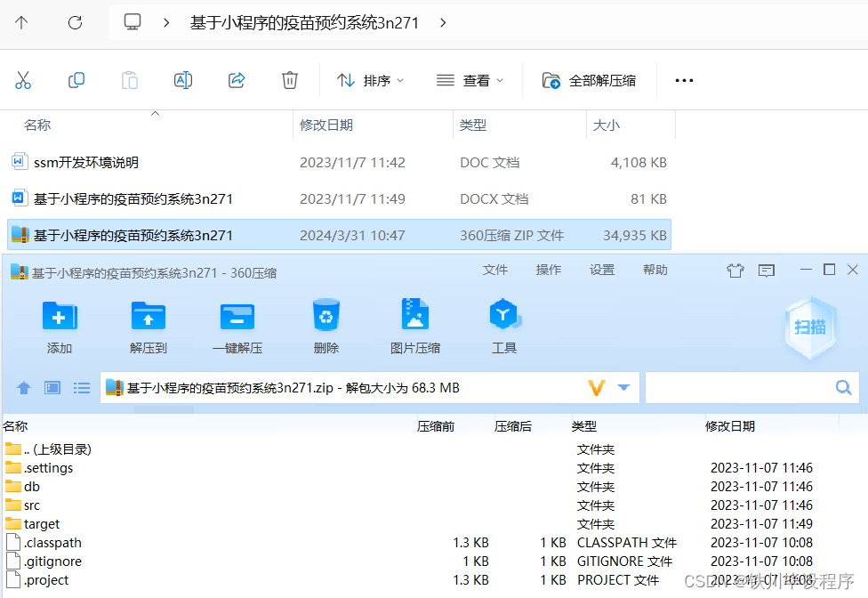Click the scissors cut icon in Explorer toolbar
868x598 pixels.
(23, 80)
